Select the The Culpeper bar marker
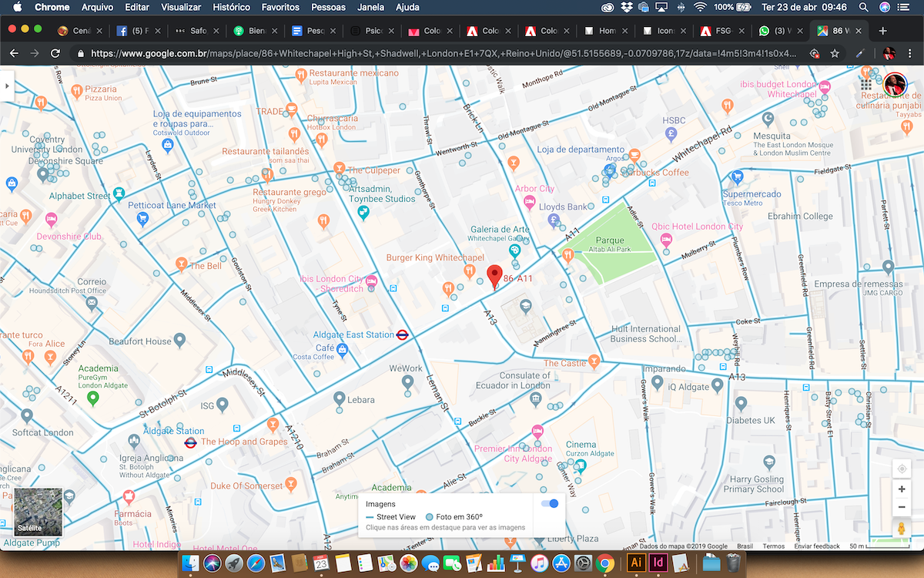The height and width of the screenshot is (578, 924). point(339,168)
